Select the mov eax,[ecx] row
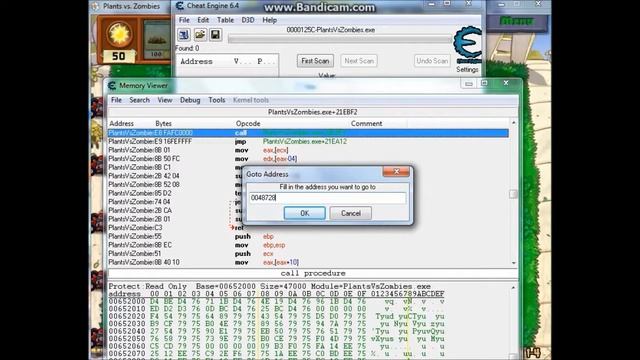Screen dimensions: 640x360 [308, 150]
